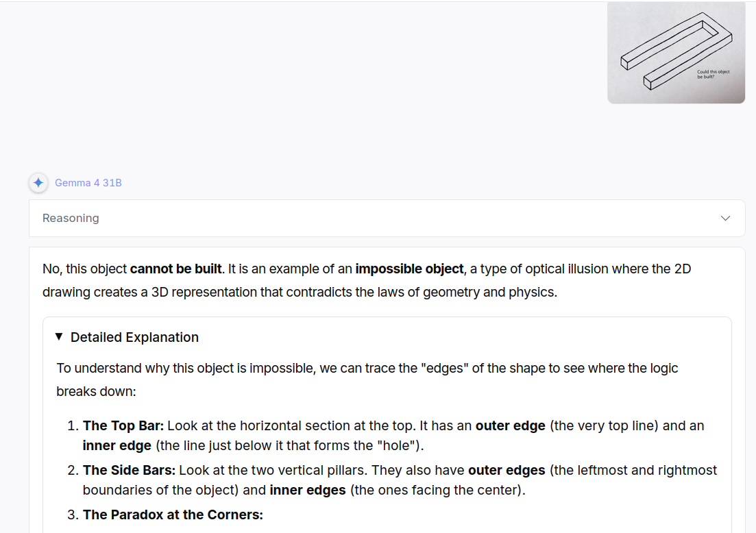This screenshot has height=533, width=756.
Task: Click 'The Top Bar:' list heading
Action: point(123,426)
